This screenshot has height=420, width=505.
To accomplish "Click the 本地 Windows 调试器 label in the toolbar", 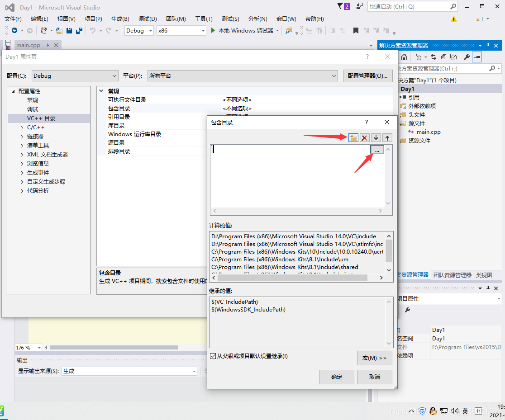I will (246, 31).
